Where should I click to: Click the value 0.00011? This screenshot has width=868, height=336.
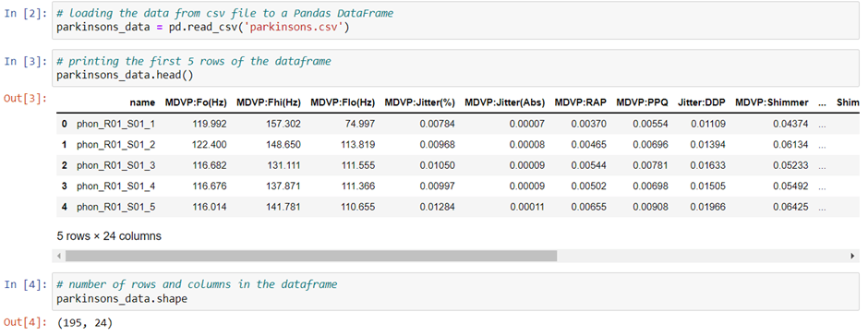tap(527, 207)
